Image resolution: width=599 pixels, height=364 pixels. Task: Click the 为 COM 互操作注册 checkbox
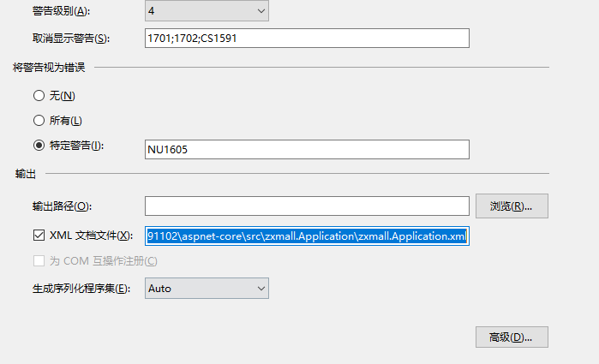[39, 261]
